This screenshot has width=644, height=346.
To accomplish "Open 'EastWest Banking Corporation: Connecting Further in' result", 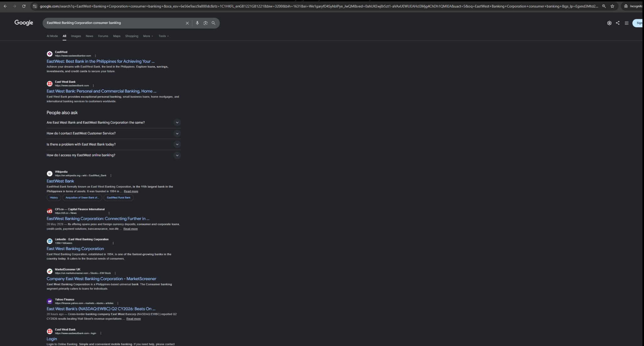I will [98, 219].
